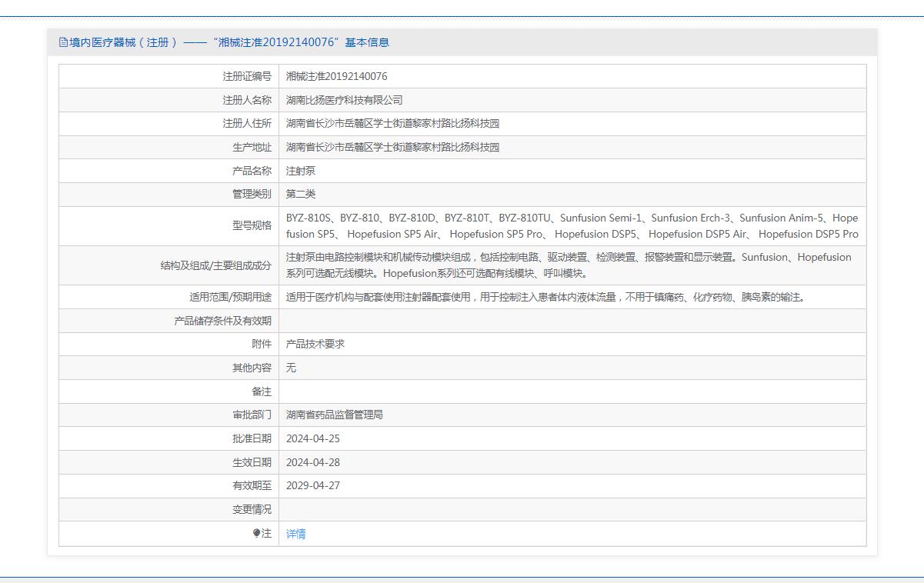Screen dimensions: 924x583
Task: Click the 注册人住所 label
Action: click(x=247, y=123)
